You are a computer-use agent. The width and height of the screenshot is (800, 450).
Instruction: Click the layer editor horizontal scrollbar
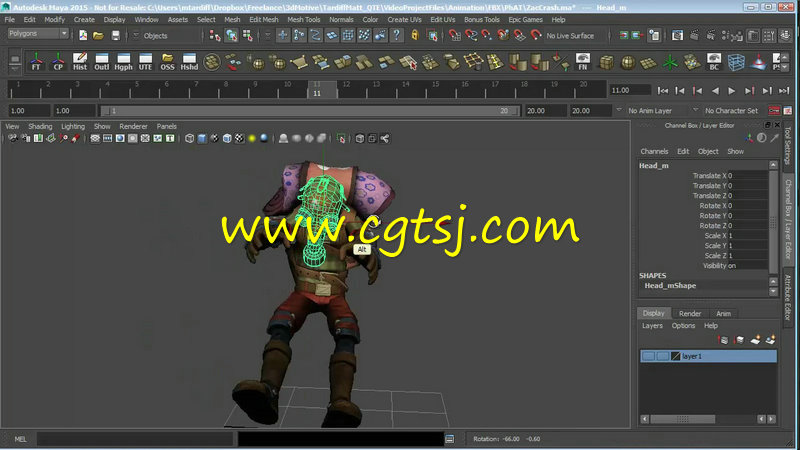pyautogui.click(x=683, y=419)
